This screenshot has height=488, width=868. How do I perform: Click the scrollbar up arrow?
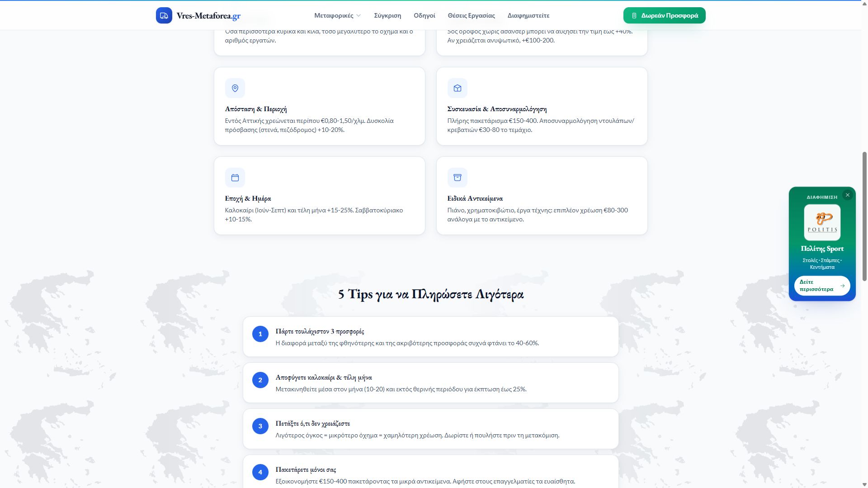(x=864, y=3)
